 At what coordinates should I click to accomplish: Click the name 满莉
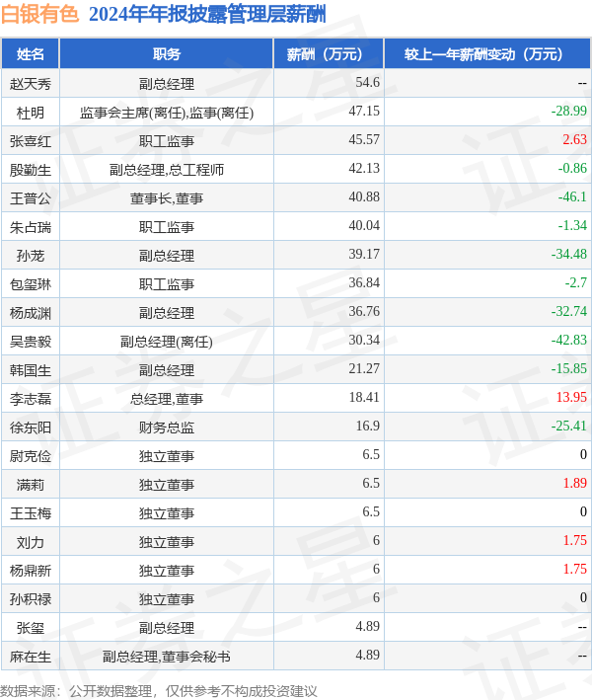(x=31, y=485)
